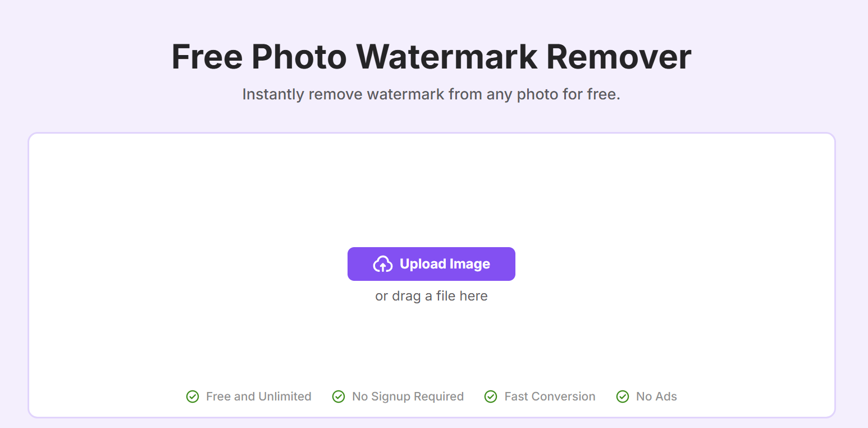Image resolution: width=868 pixels, height=428 pixels.
Task: Click the word "Upload" on the purple button
Action: 422,264
